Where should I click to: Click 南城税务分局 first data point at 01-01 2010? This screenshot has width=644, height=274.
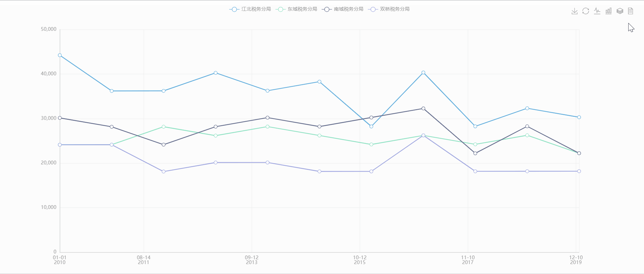click(x=60, y=118)
